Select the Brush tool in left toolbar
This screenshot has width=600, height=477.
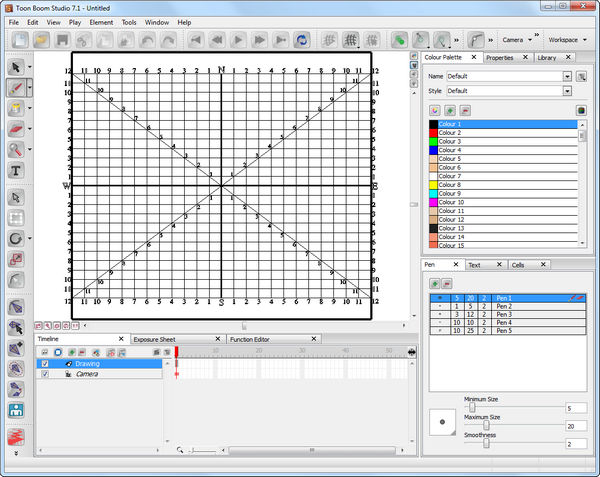tap(17, 88)
